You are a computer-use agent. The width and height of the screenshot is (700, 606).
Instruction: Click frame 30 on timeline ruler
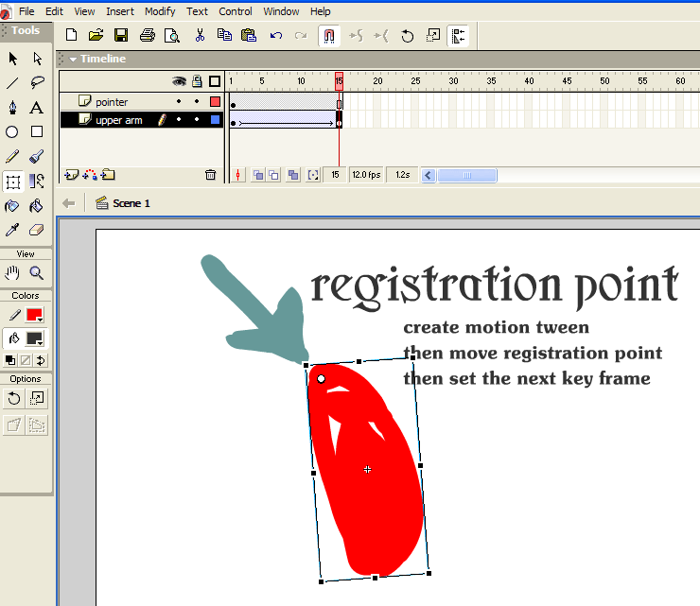[x=452, y=81]
